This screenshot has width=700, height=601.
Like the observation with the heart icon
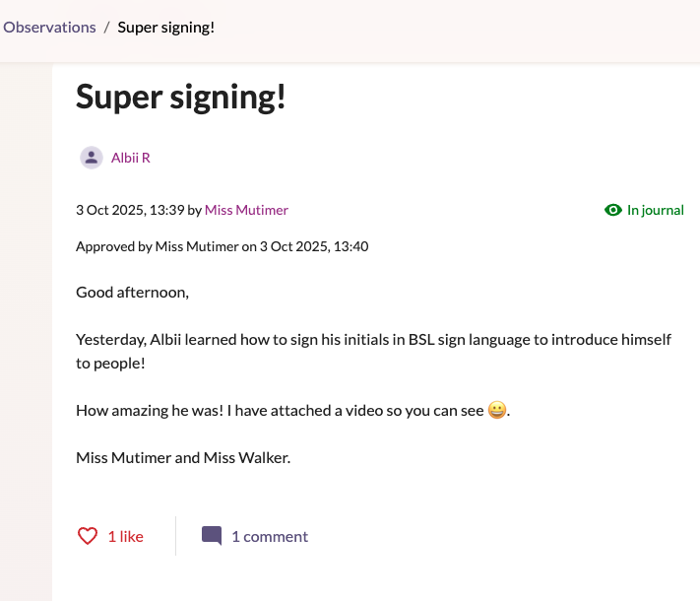pyautogui.click(x=88, y=536)
